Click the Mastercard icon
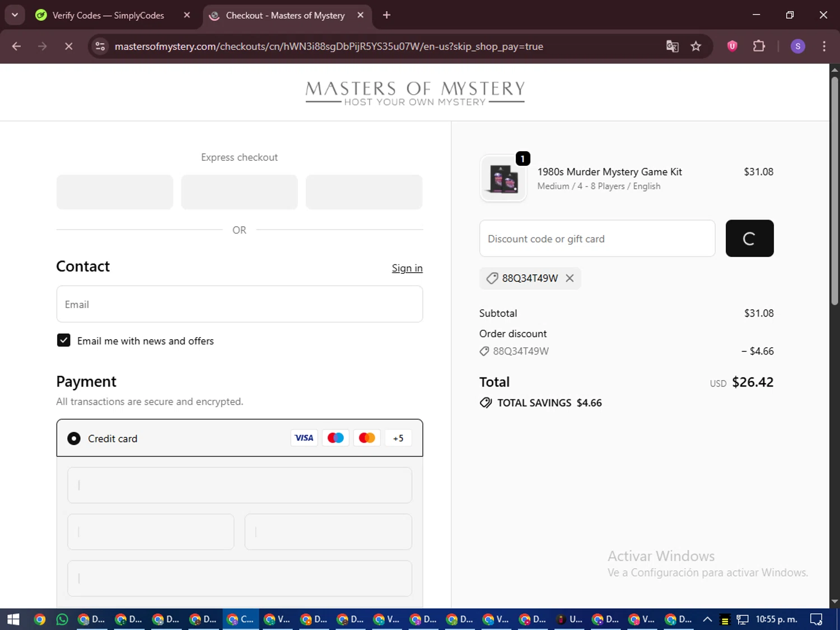840x630 pixels. [x=367, y=438]
